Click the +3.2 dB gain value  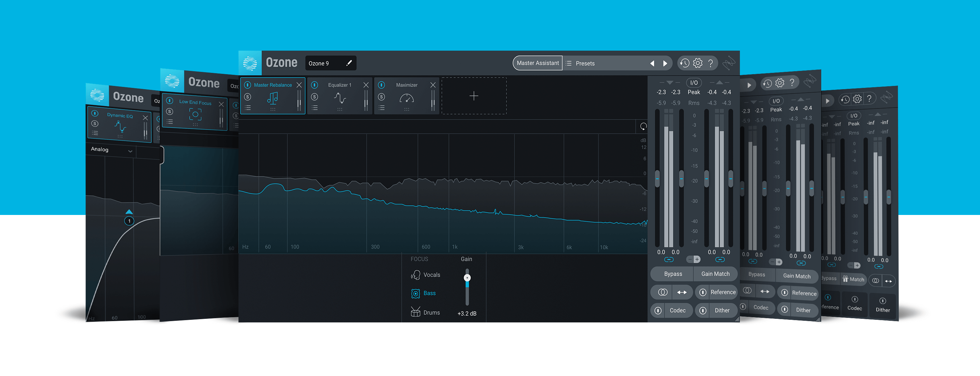pyautogui.click(x=467, y=314)
